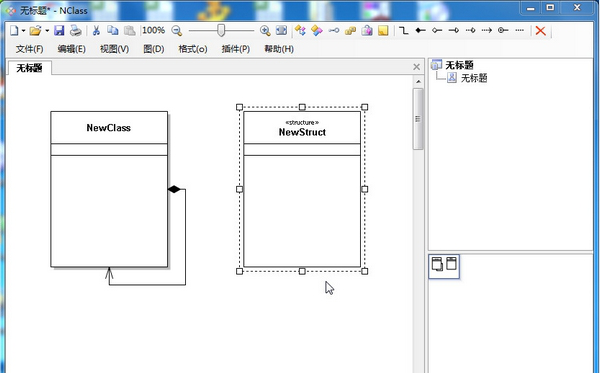Add a new class to the diagram
Screen dimensions: 600x387
tap(300, 30)
